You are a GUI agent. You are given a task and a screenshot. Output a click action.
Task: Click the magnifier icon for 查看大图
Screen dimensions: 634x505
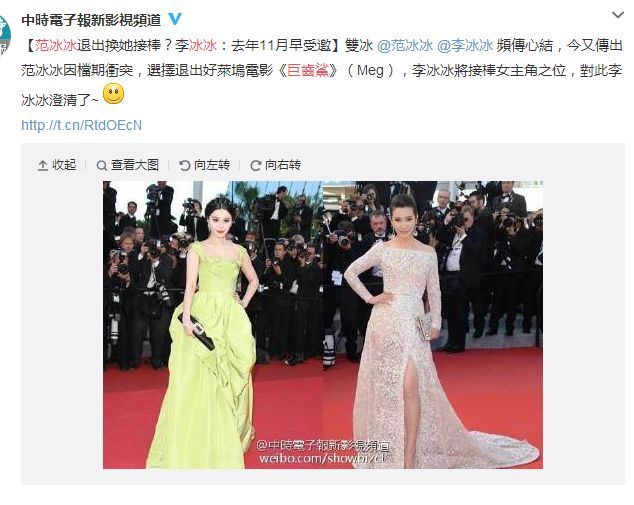(x=101, y=165)
